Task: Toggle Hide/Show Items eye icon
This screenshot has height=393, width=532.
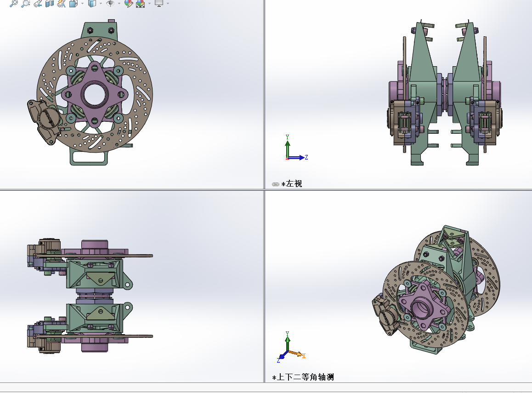Action: click(x=110, y=3)
